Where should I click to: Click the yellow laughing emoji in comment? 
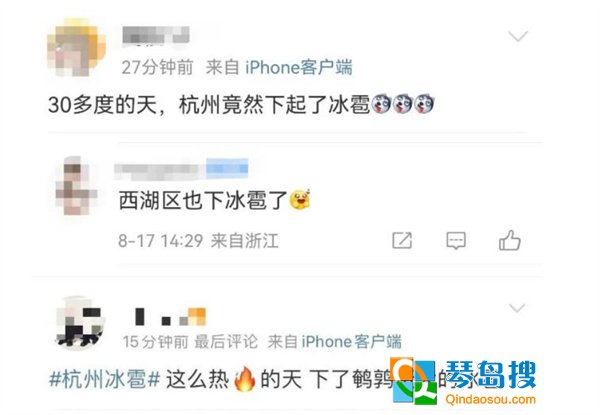point(300,199)
